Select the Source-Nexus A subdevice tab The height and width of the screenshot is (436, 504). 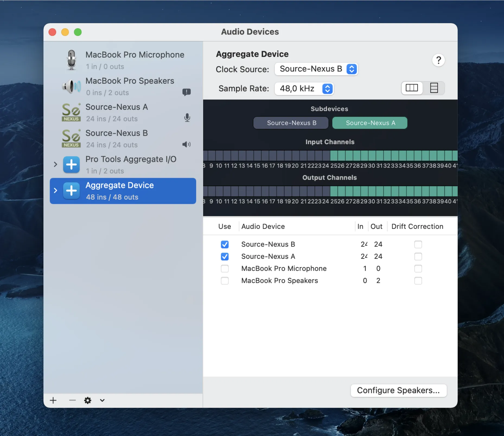pos(370,123)
